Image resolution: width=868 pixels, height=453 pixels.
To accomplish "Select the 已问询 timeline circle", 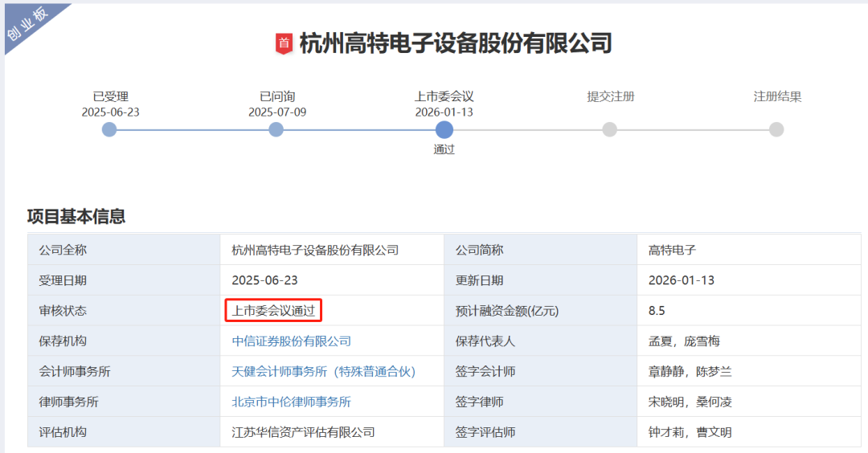I will [x=276, y=129].
